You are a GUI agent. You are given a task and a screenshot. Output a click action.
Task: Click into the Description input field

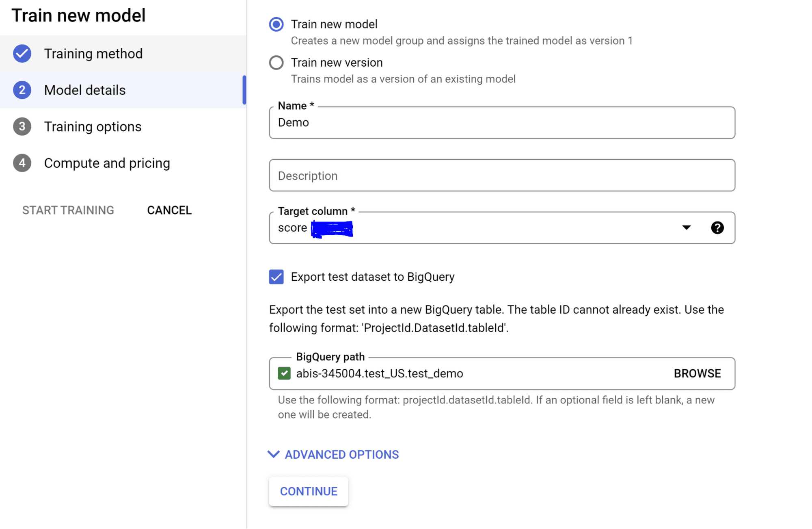click(502, 176)
